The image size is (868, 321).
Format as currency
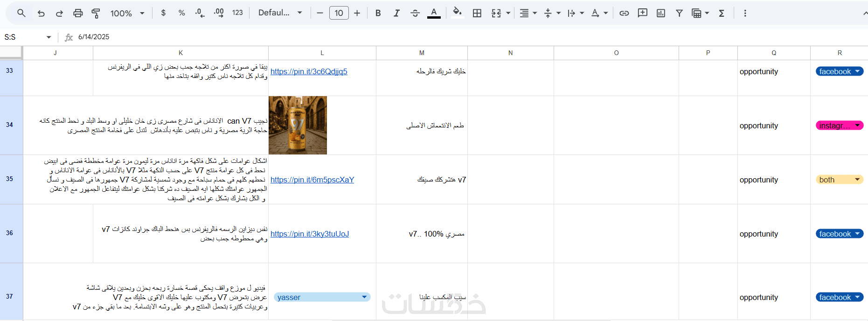coord(163,13)
